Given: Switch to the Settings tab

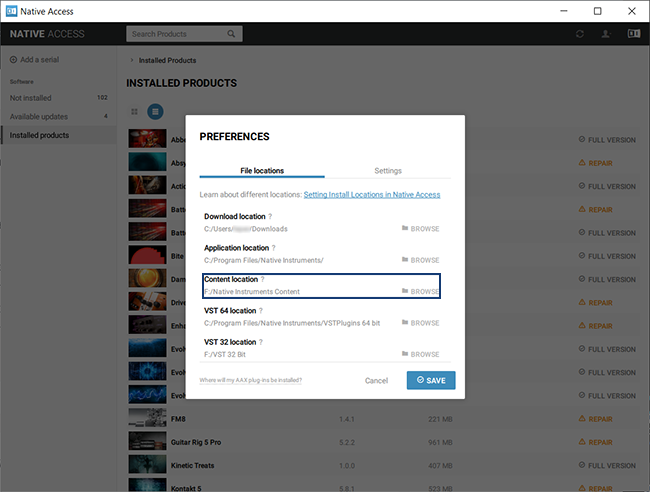Looking at the screenshot, I should pos(388,171).
